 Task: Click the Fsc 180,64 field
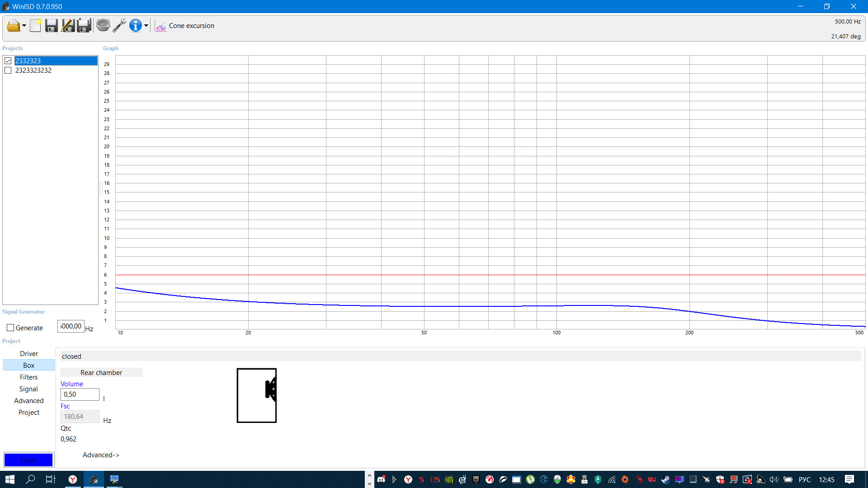(80, 417)
